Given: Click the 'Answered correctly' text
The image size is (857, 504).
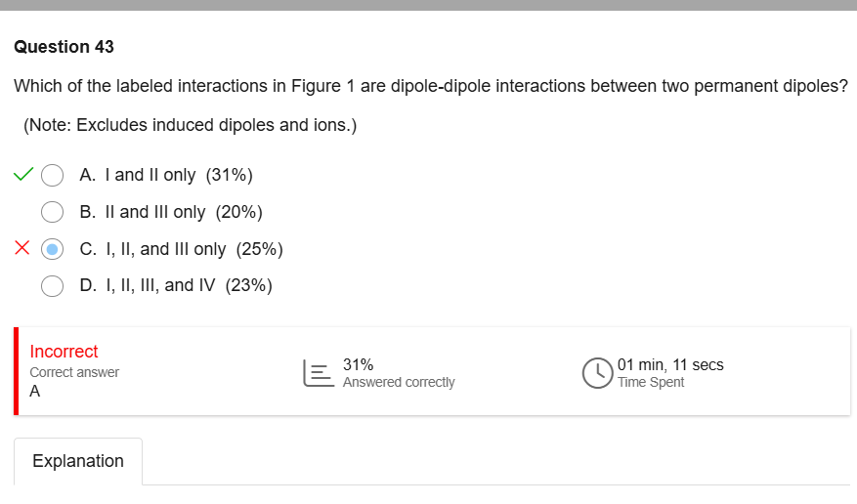Looking at the screenshot, I should (399, 382).
